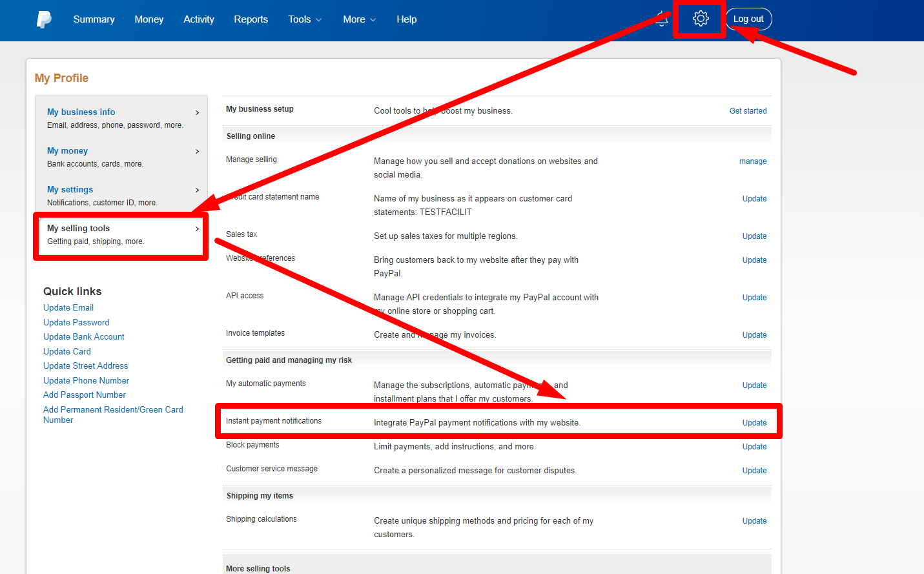
Task: Open the Money menu item
Action: 149,19
